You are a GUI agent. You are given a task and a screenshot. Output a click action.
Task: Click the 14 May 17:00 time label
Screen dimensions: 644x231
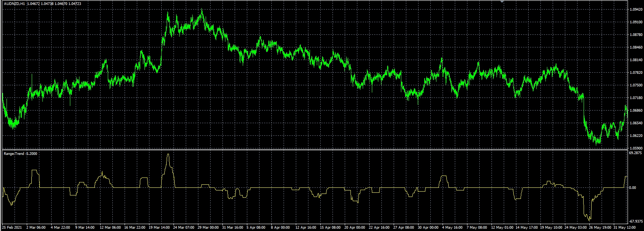pyautogui.click(x=527, y=228)
